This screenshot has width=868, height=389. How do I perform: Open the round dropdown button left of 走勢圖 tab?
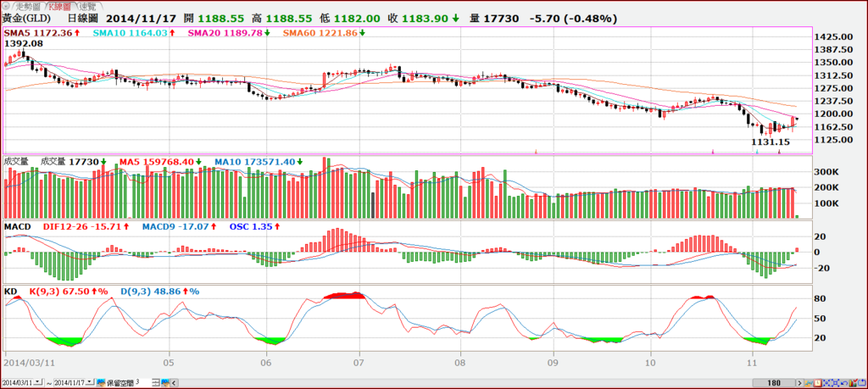pyautogui.click(x=7, y=7)
